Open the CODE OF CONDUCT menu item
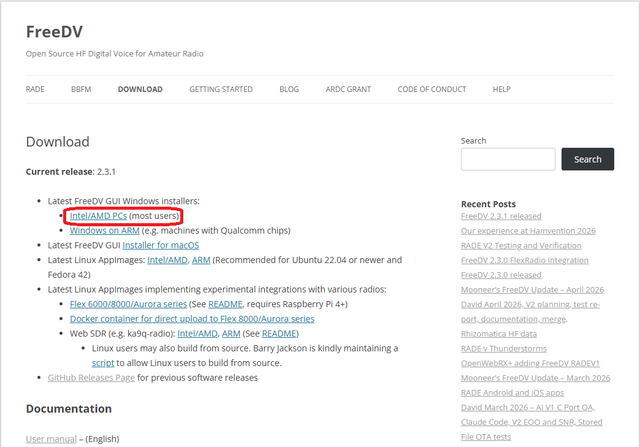 432,89
